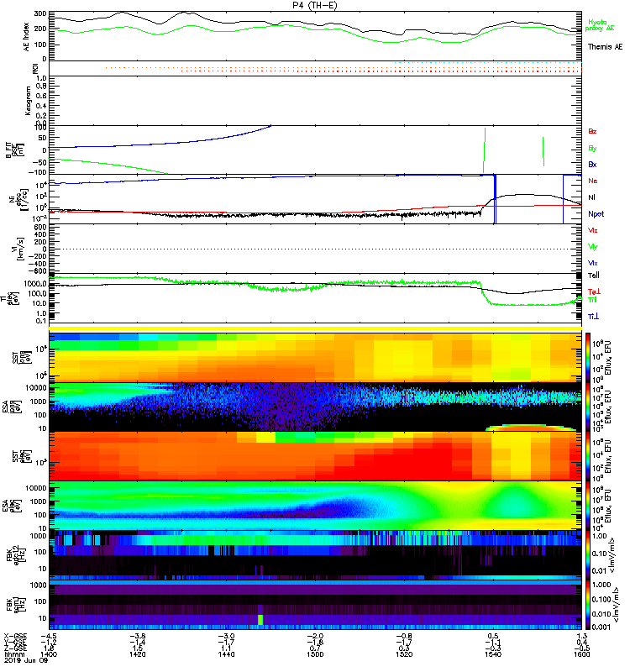Select the red Te perpendicular legend label
This screenshot has width=630, height=672.
(594, 291)
